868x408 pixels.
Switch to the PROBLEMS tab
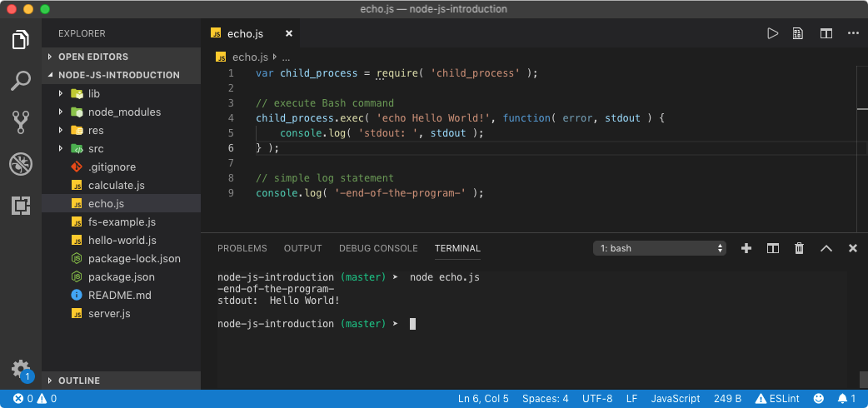242,249
